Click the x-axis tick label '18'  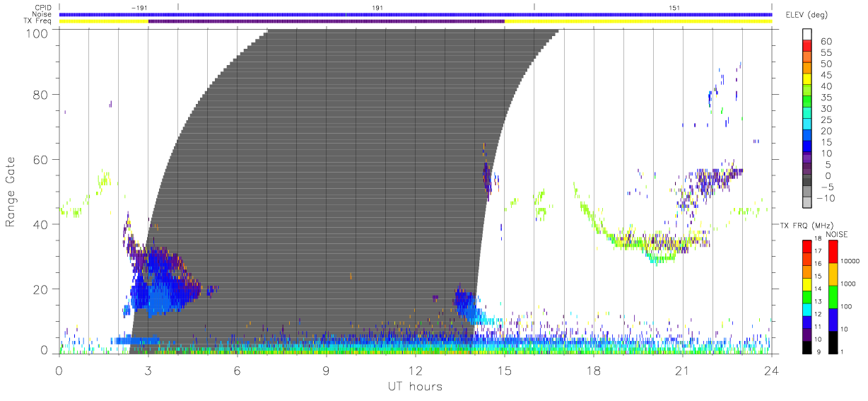tap(593, 371)
